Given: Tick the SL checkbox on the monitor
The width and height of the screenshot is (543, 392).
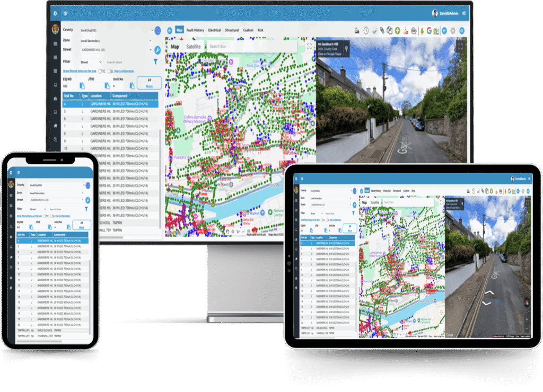Looking at the screenshot, I should coord(109,71).
